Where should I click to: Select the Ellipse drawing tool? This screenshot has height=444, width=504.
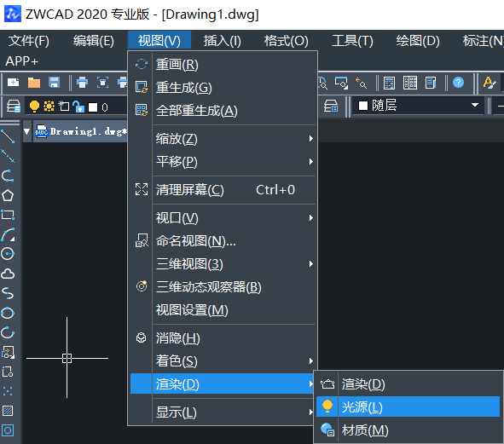tap(8, 313)
